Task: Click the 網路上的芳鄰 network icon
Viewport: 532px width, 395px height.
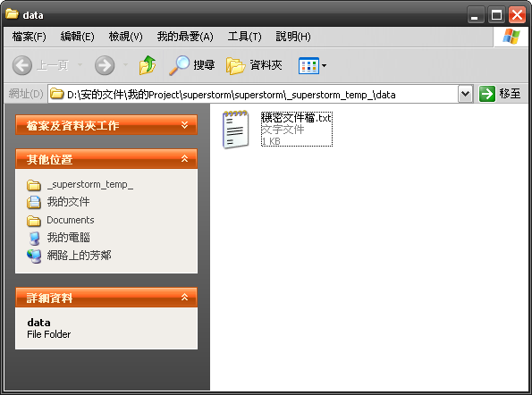Action: point(34,256)
